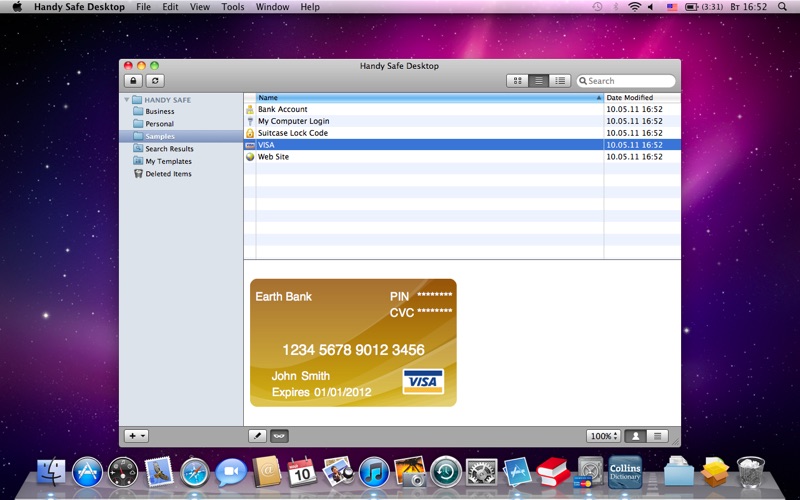This screenshot has width=800, height=500.
Task: Select the Samples folder
Action: pyautogui.click(x=181, y=136)
